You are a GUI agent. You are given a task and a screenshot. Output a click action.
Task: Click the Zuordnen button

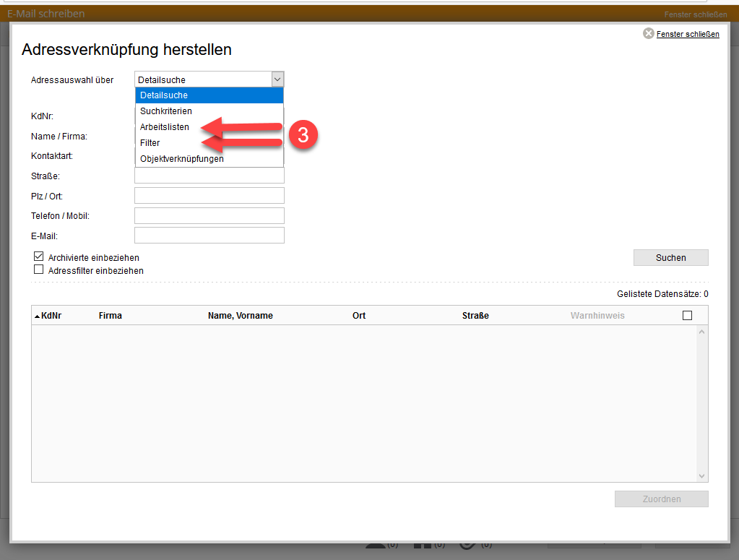click(x=661, y=499)
